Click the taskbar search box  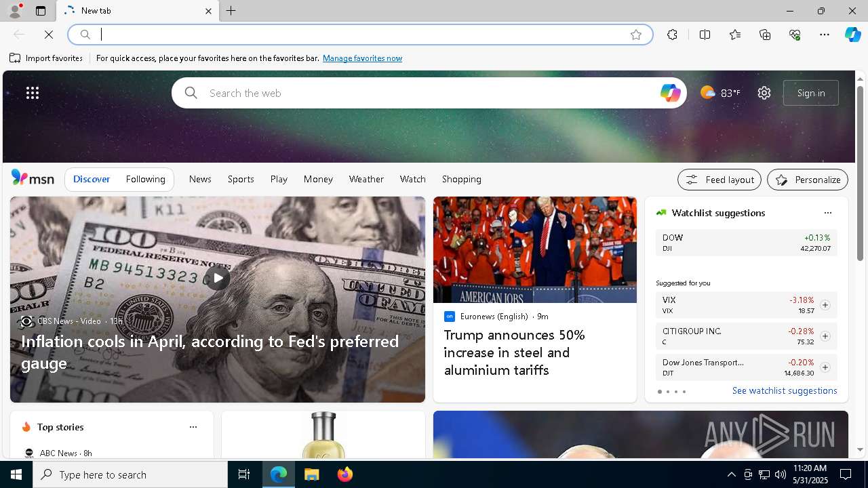point(130,474)
